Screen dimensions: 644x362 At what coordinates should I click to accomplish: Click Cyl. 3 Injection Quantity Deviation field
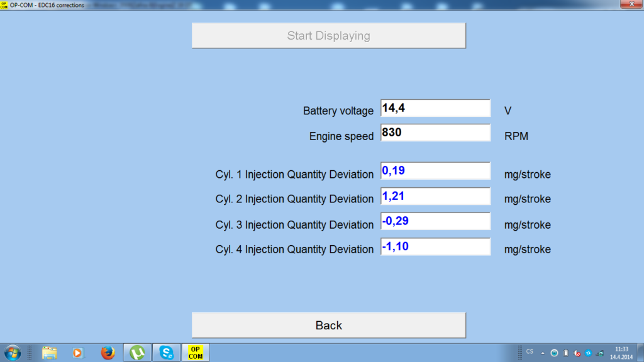pos(435,222)
